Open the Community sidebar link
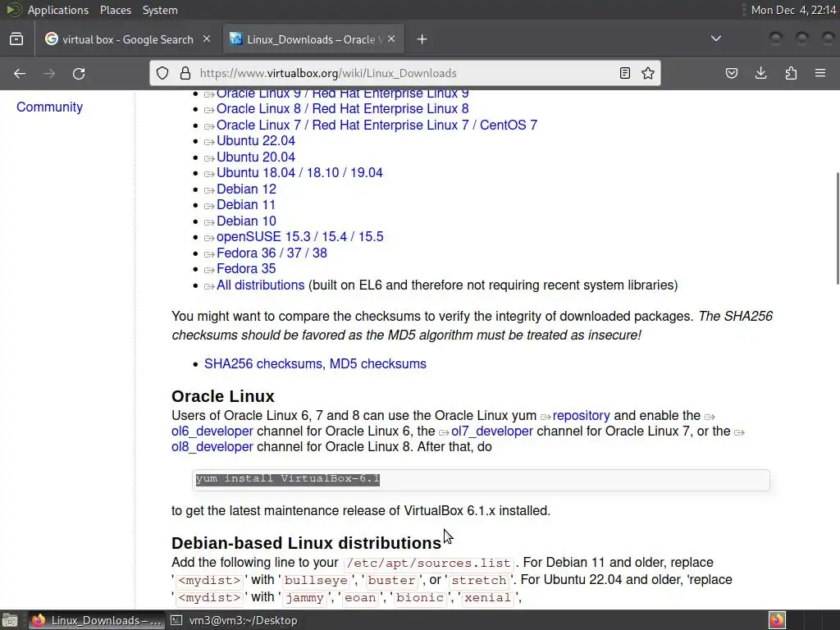 click(x=49, y=107)
